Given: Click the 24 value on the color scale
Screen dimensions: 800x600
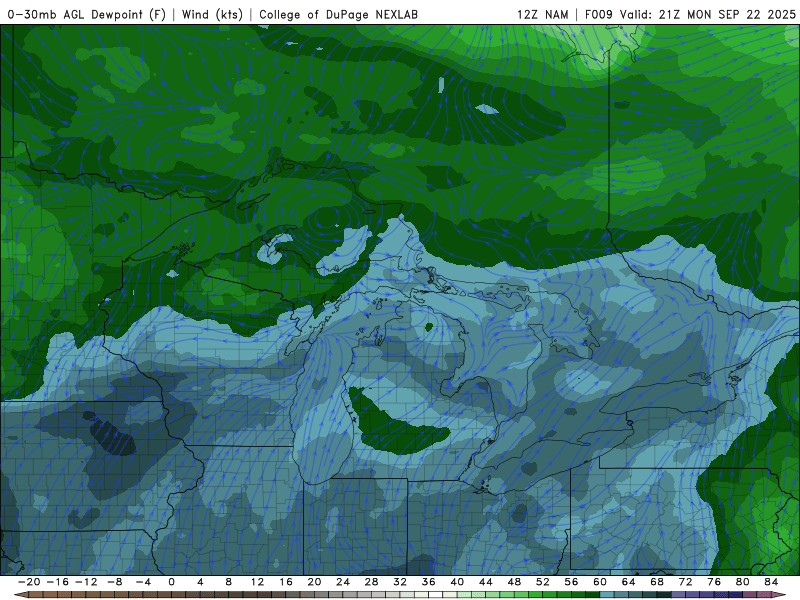Looking at the screenshot, I should pyautogui.click(x=343, y=582).
